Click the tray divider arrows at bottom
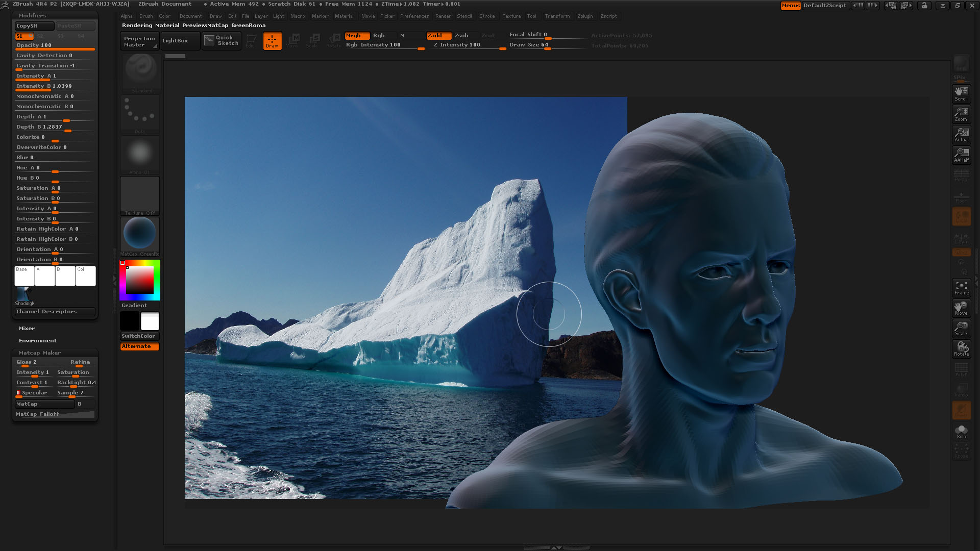 tap(556, 548)
